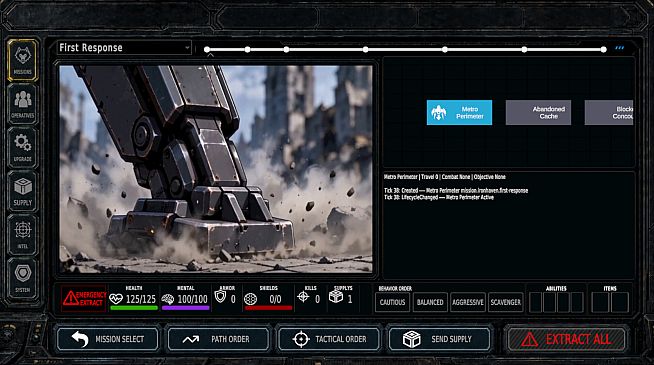Click the green Health bar
Screen dimensions: 654x365
[x=134, y=308]
